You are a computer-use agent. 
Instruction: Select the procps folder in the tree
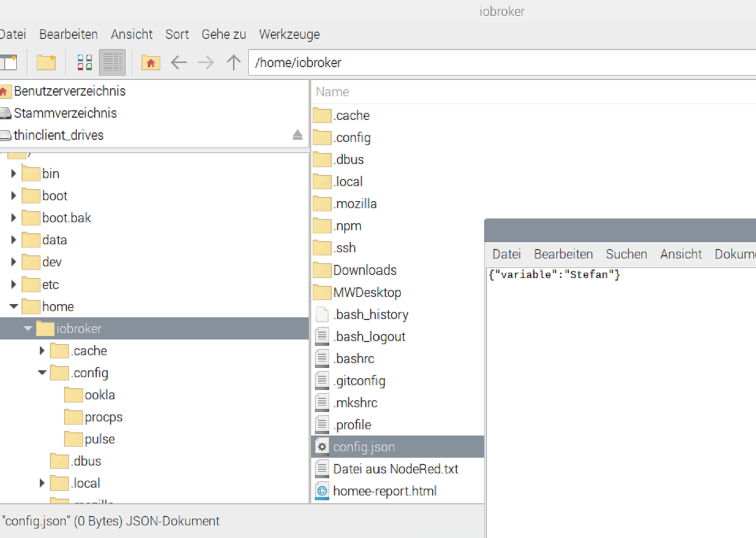103,417
